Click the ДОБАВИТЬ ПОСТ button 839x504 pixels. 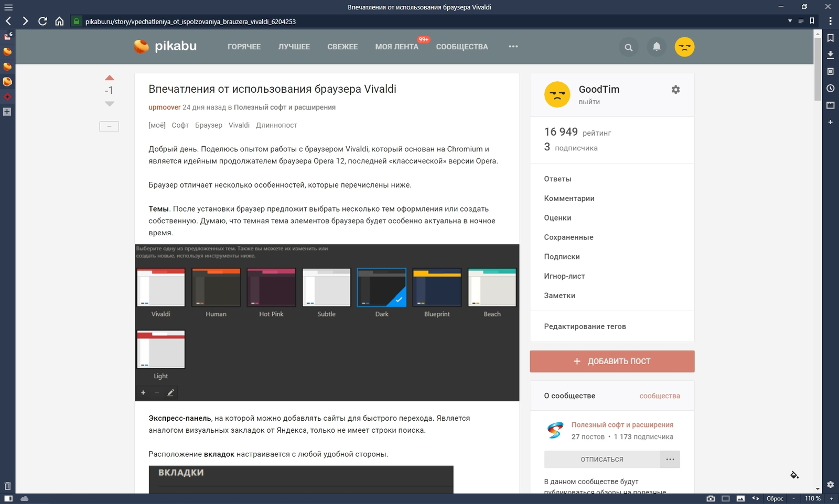click(612, 361)
